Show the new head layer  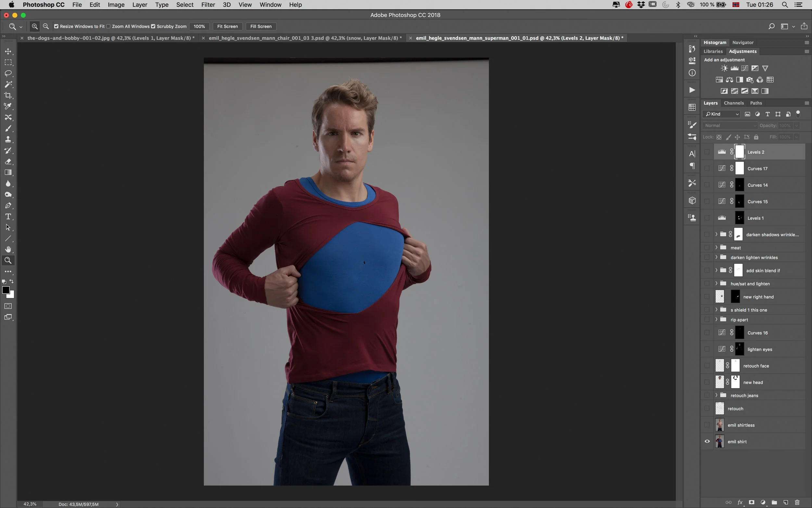tap(707, 382)
